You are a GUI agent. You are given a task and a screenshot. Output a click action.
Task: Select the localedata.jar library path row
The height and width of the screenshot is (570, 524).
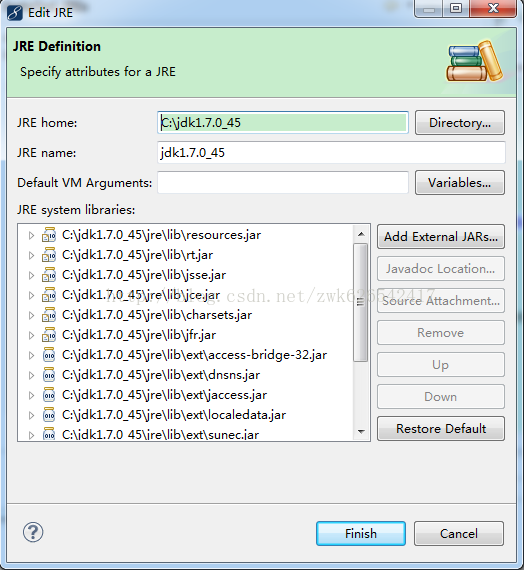click(174, 415)
